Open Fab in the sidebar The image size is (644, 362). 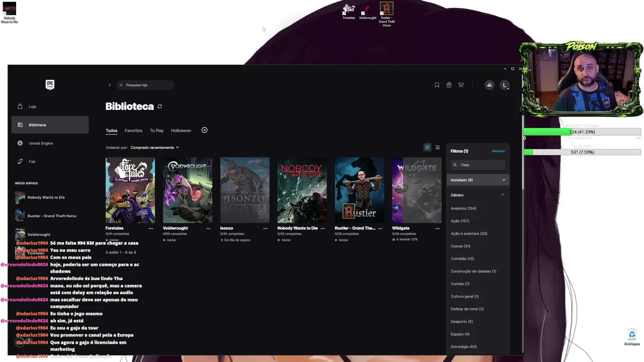tap(50, 161)
